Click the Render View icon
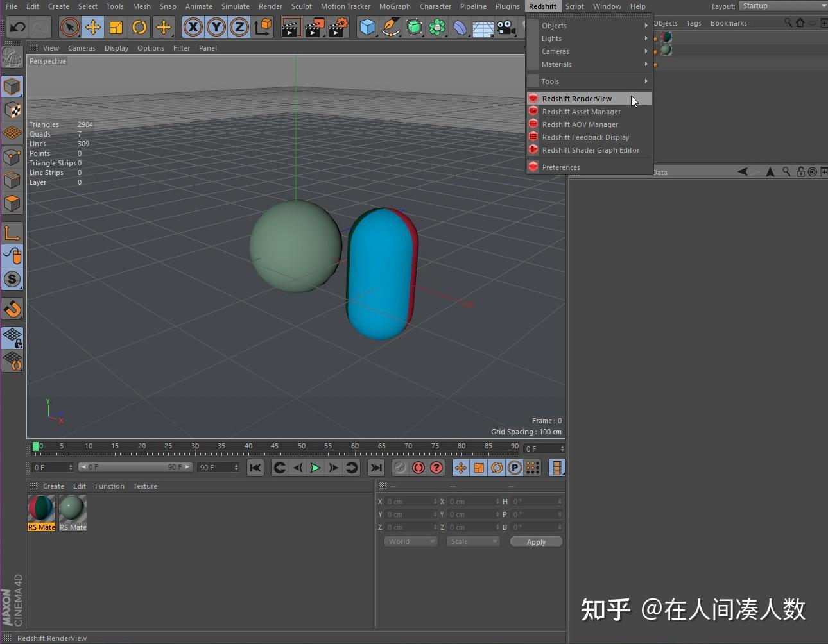Viewport: 828px width, 644px height. [291, 27]
